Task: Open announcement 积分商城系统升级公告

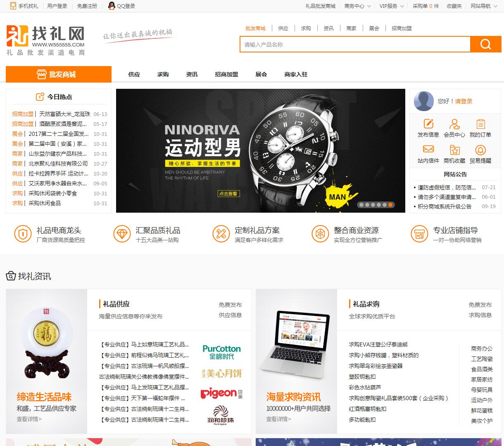Action: pos(445,206)
